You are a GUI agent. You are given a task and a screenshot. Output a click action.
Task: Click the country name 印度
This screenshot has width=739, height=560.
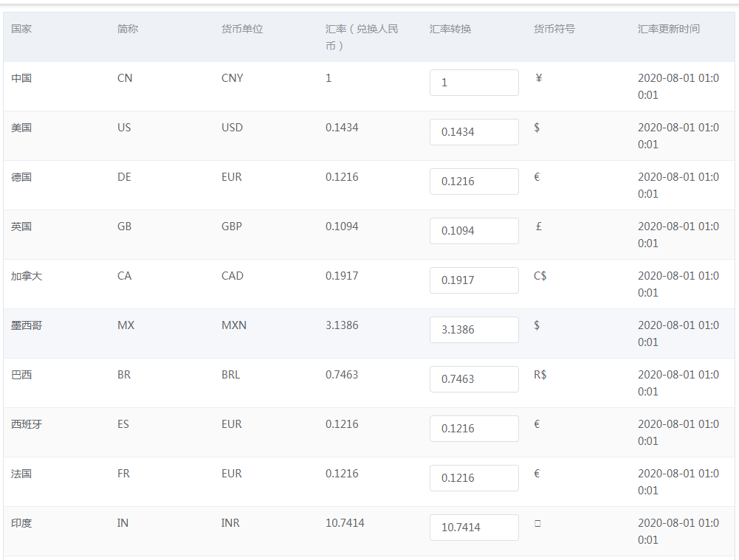tap(21, 523)
